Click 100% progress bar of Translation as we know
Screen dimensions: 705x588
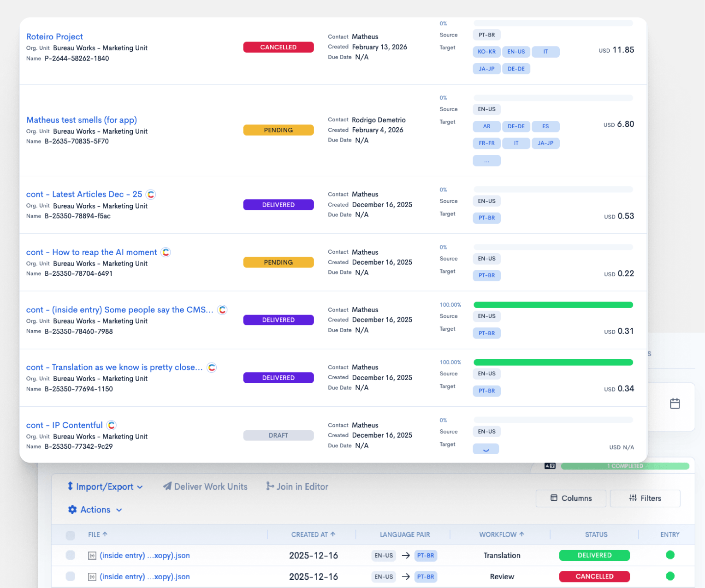point(553,362)
